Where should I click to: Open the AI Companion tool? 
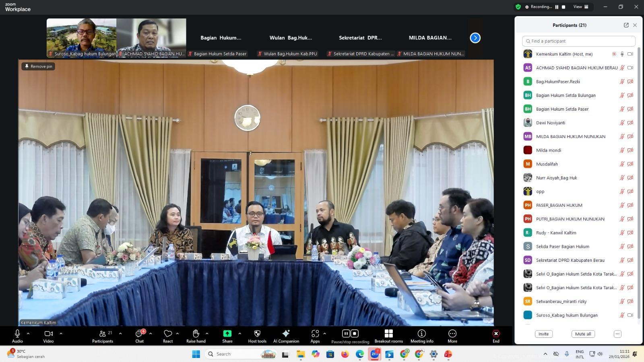[x=286, y=334]
